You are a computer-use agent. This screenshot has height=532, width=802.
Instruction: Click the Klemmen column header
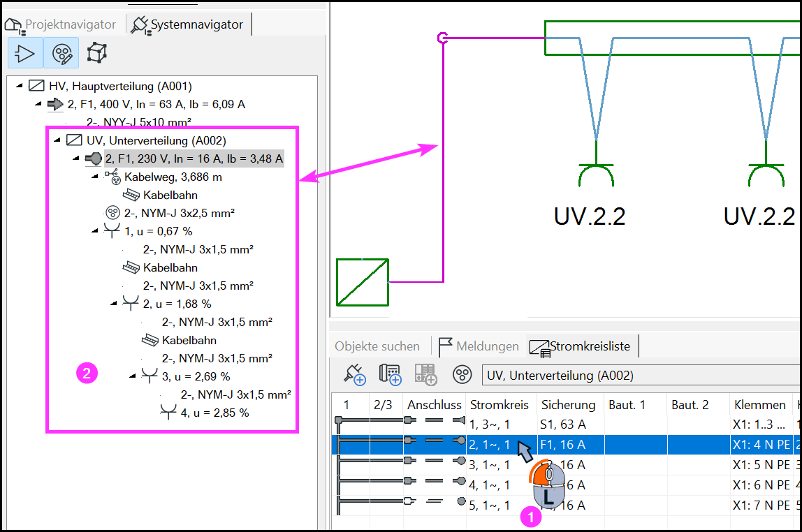click(x=759, y=405)
